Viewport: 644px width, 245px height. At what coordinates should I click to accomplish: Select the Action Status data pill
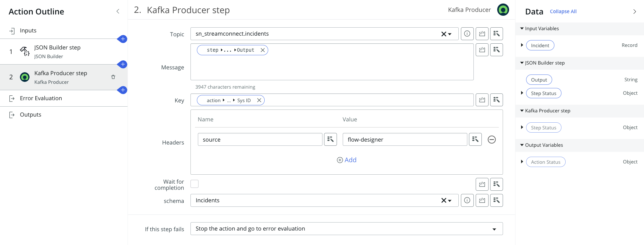pos(546,162)
